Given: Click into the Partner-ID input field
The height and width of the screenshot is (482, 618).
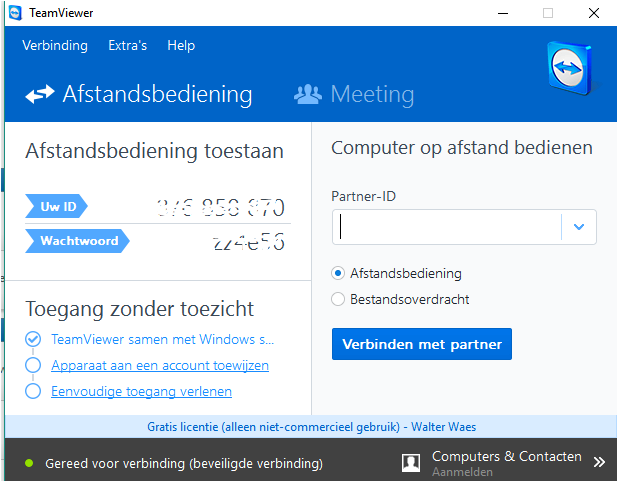Looking at the screenshot, I should (x=447, y=227).
